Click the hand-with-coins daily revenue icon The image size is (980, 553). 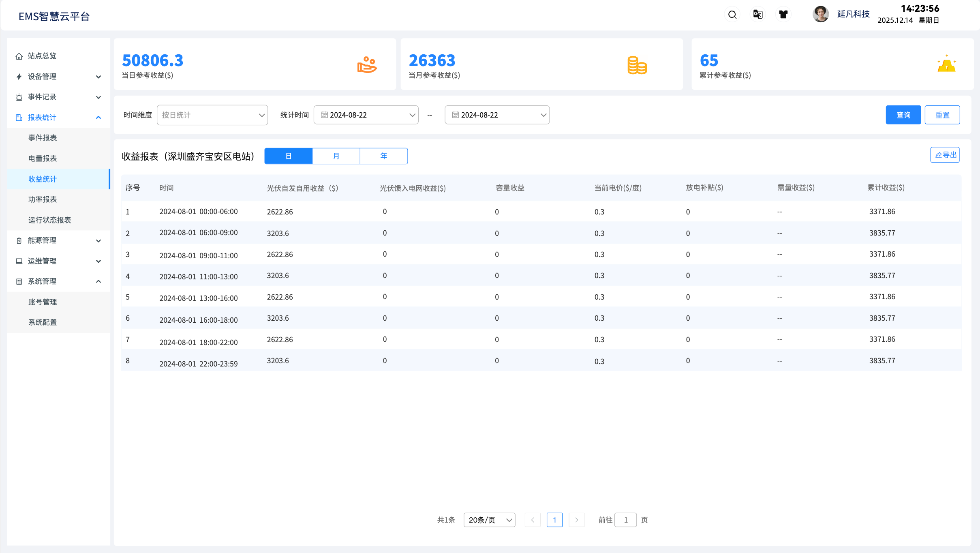point(367,65)
